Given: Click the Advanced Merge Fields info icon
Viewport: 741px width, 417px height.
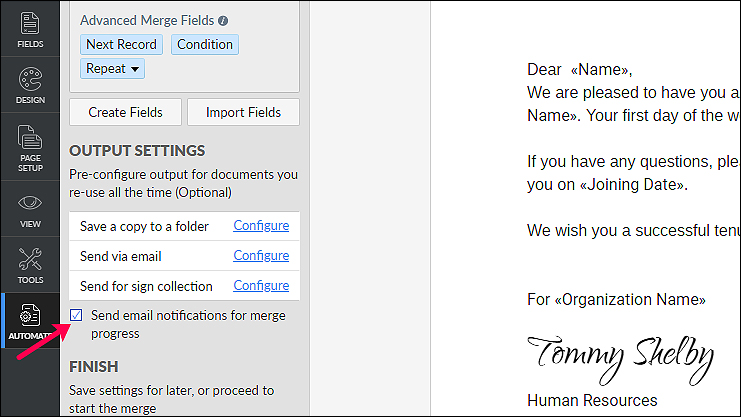Looking at the screenshot, I should [223, 21].
